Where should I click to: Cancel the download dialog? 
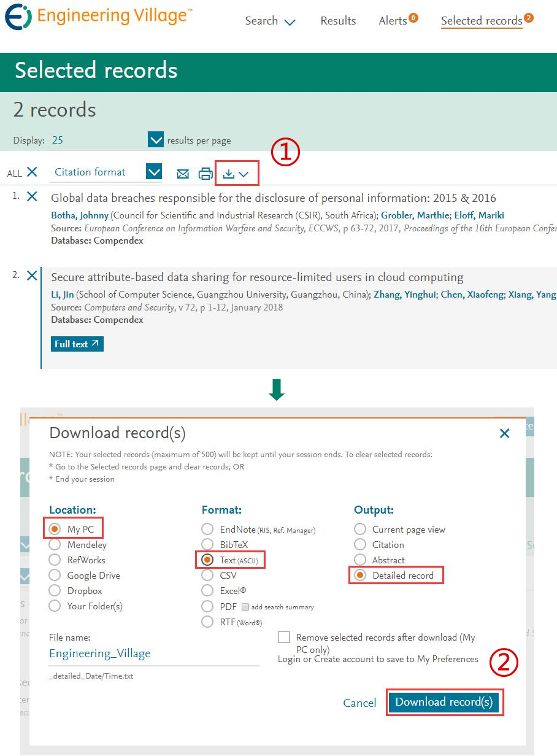pos(359,703)
